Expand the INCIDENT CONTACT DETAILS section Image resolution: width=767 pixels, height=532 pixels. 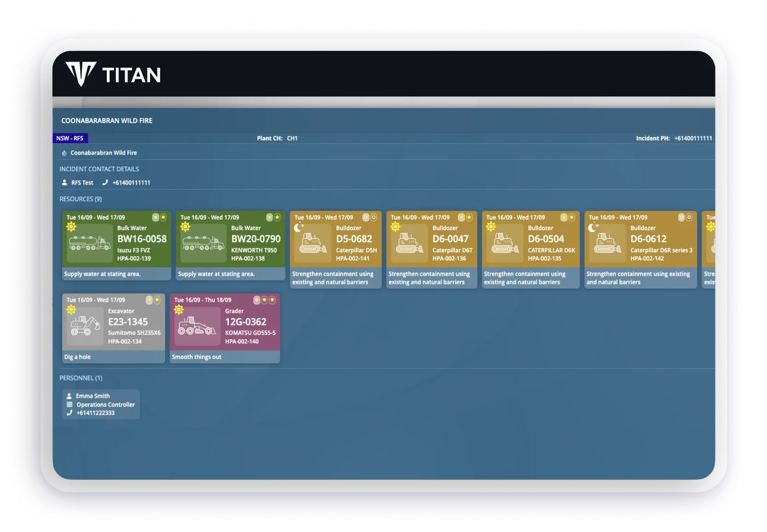(x=99, y=169)
